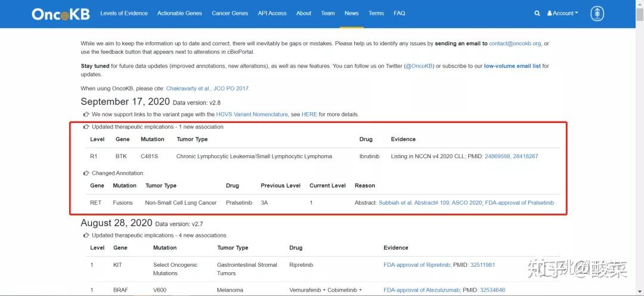Click the vertical scrollbar thumb
Image resolution: width=644 pixels, height=296 pixels.
click(639, 14)
